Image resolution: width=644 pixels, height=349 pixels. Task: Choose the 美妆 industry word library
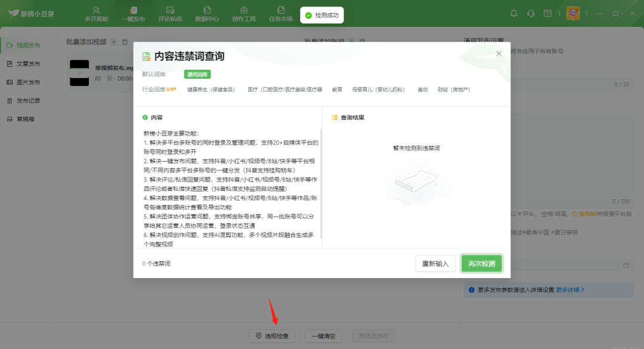423,89
